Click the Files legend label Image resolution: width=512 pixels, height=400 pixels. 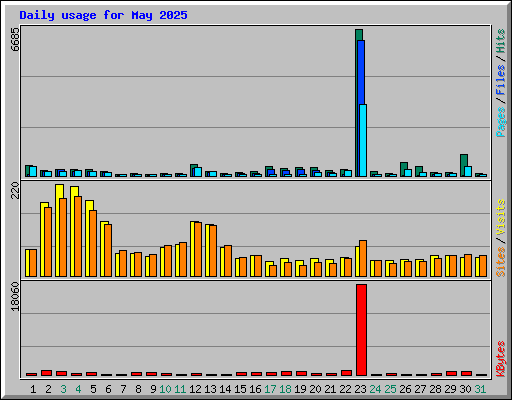500,79
